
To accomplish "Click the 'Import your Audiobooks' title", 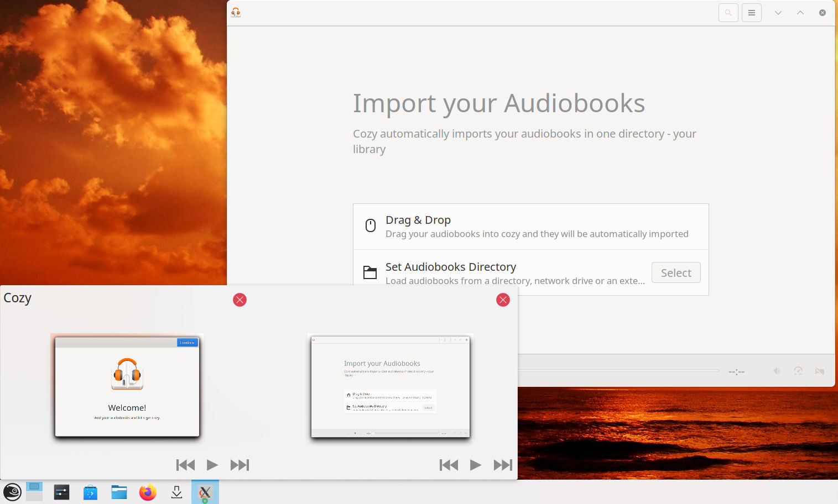I will point(499,103).
